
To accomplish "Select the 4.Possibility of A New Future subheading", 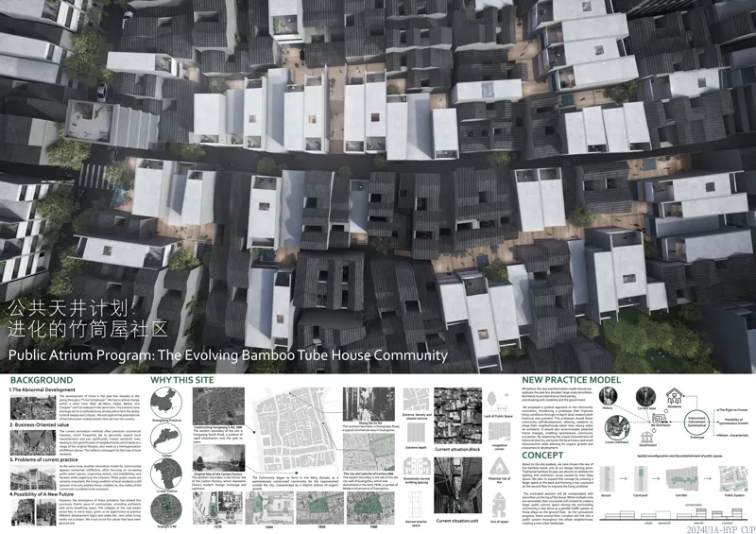I will [x=42, y=494].
